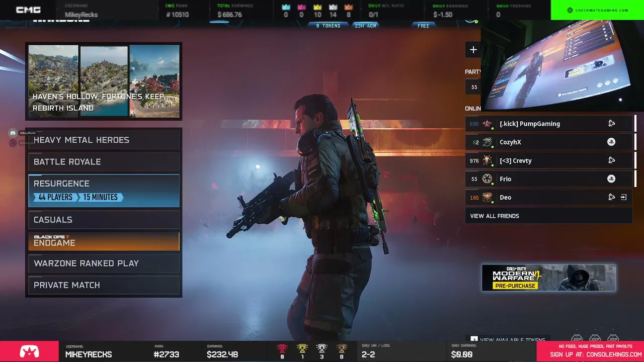
Task: Open the Black Ops 7 Endgame mode
Action: click(104, 241)
